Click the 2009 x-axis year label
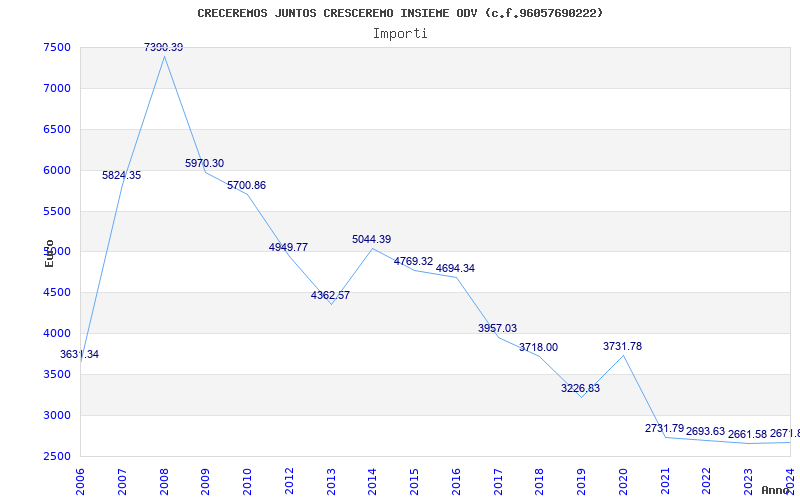Viewport: 800px width, 500px height. click(x=206, y=482)
